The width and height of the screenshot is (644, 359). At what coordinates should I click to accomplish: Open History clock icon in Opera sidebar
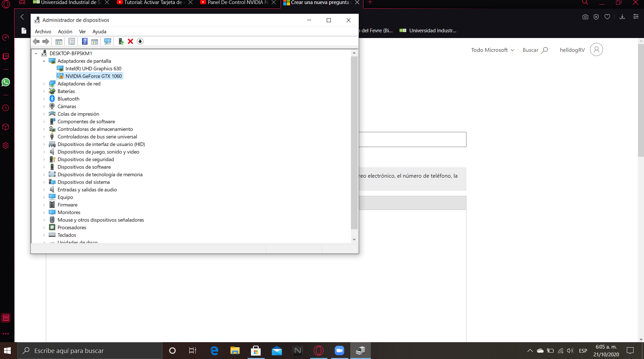[x=6, y=108]
